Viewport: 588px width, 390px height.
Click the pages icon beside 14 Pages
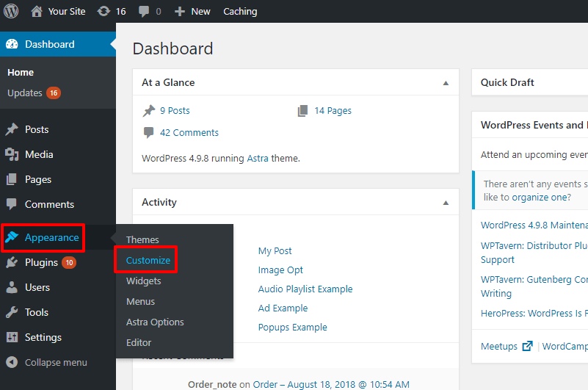tap(302, 111)
